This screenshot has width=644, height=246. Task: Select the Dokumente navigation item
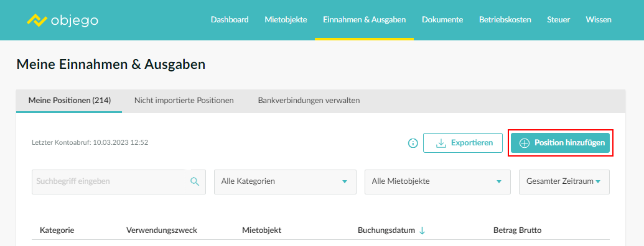(442, 20)
